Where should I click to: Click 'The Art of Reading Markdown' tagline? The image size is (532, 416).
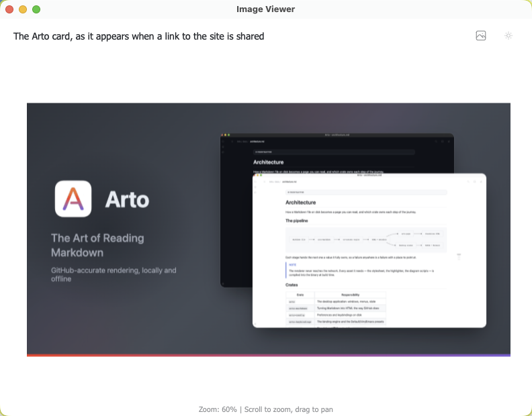tap(97, 245)
